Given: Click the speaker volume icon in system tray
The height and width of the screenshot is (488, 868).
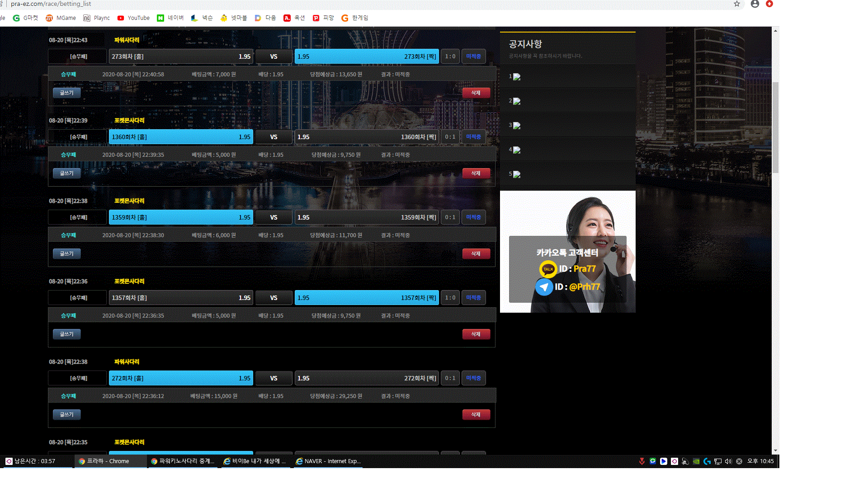Looking at the screenshot, I should (x=728, y=461).
